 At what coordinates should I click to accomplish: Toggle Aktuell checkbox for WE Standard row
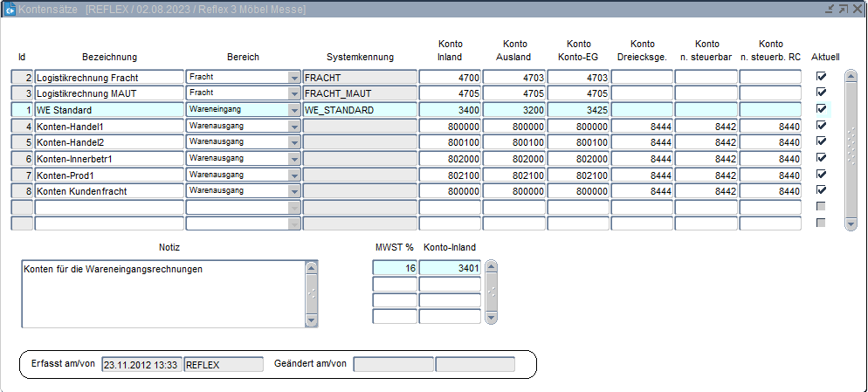tap(820, 109)
